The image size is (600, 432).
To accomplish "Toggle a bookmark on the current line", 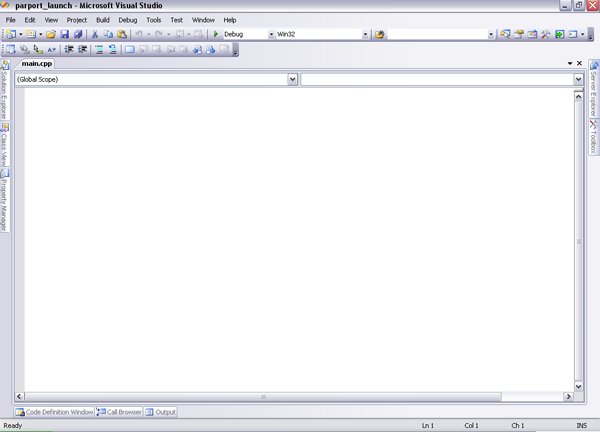I will [x=130, y=49].
